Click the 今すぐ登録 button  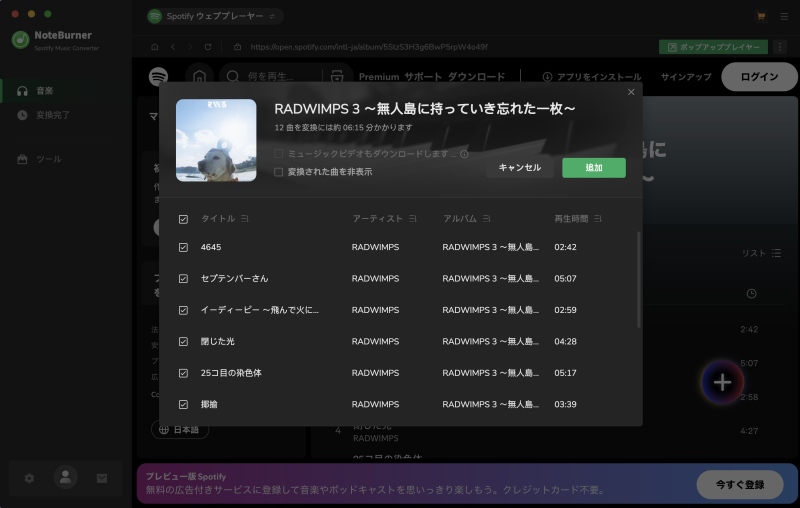740,485
